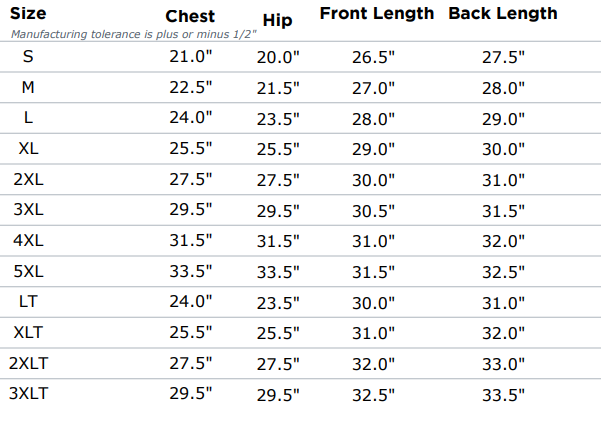Viewport: 601px width, 422px height.
Task: Click the front length for size L
Action: (x=374, y=119)
